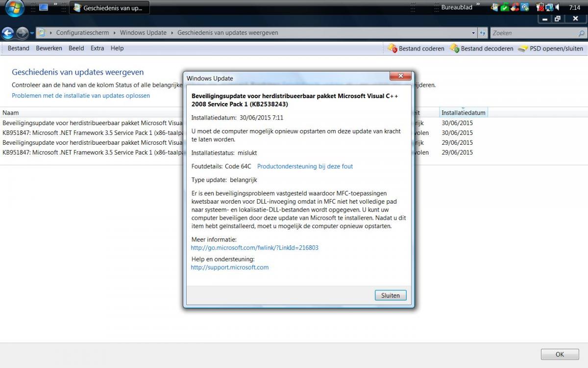Click the Control Panel icon in the address bar
588x368 pixels.
(x=42, y=33)
